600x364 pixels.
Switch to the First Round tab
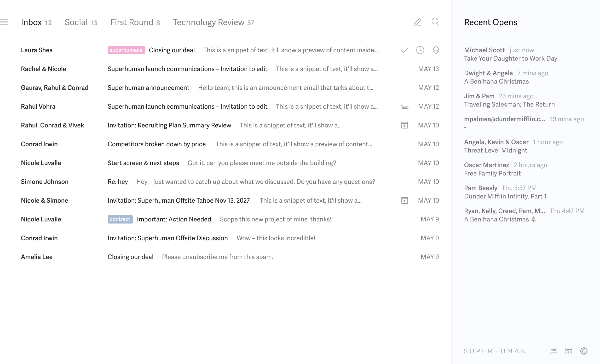(135, 22)
